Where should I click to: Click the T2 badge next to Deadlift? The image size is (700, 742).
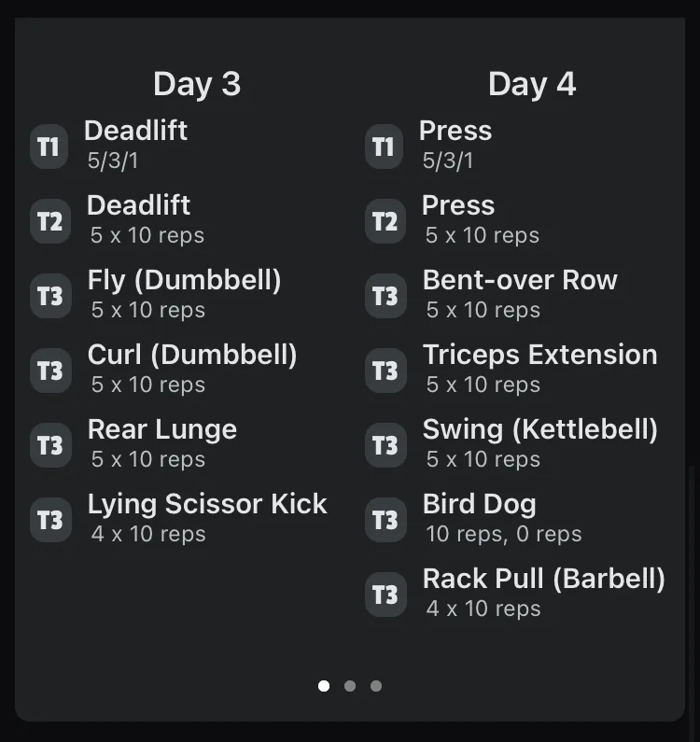click(49, 222)
